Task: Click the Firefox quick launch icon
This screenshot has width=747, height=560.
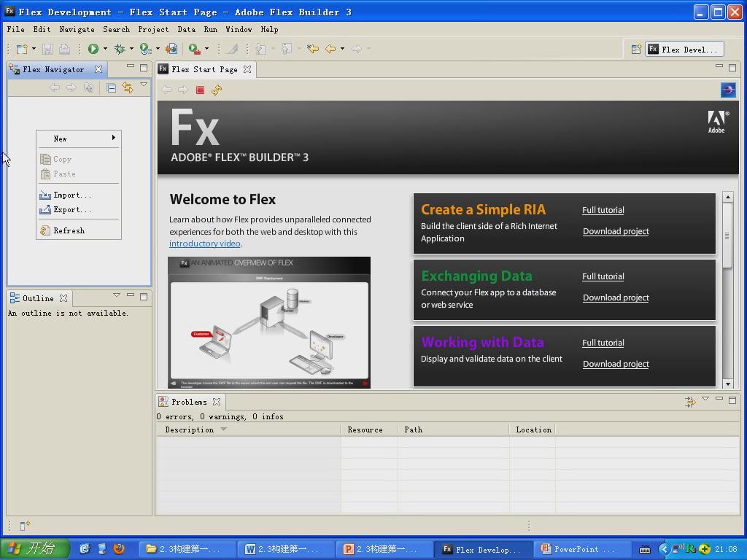Action: (119, 548)
